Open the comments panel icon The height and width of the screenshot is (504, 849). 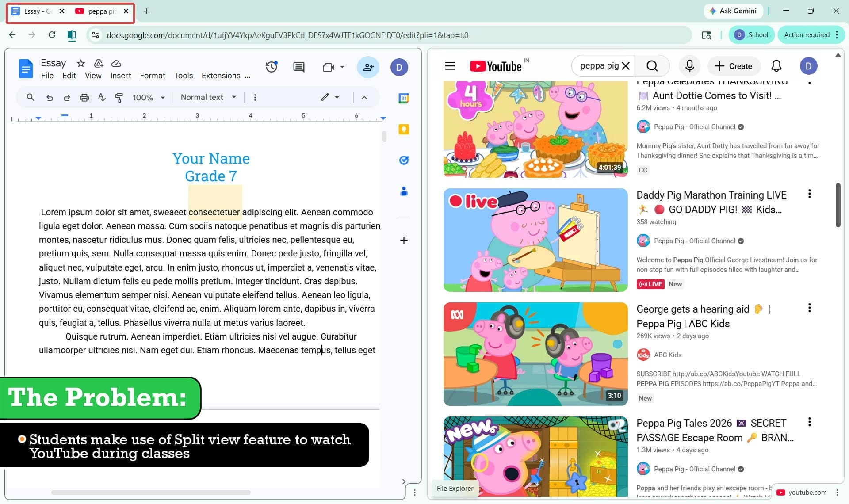[x=299, y=67]
